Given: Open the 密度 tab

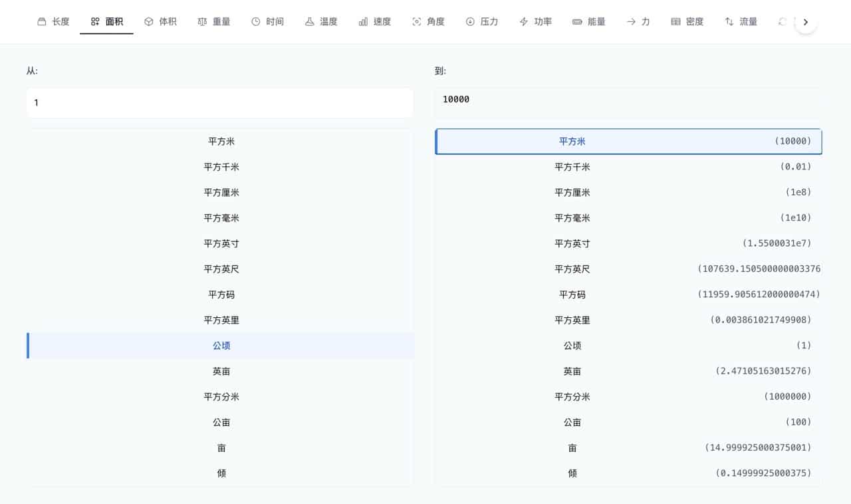Looking at the screenshot, I should point(687,22).
